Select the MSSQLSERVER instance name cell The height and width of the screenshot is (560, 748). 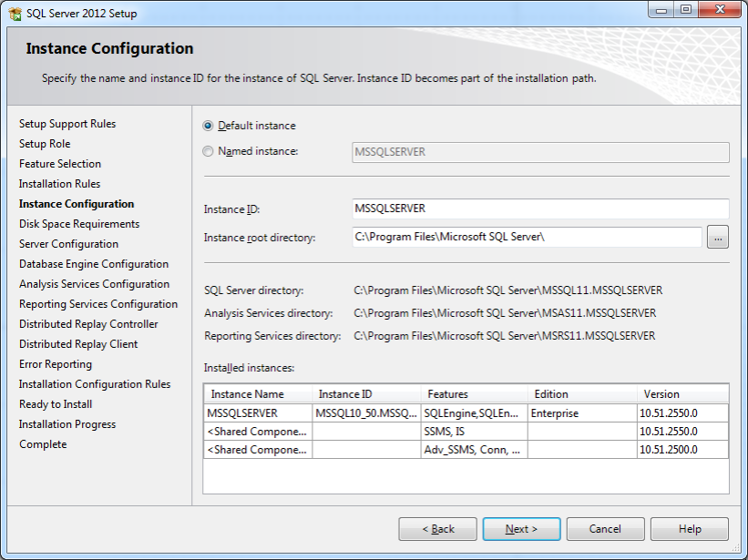coord(258,413)
